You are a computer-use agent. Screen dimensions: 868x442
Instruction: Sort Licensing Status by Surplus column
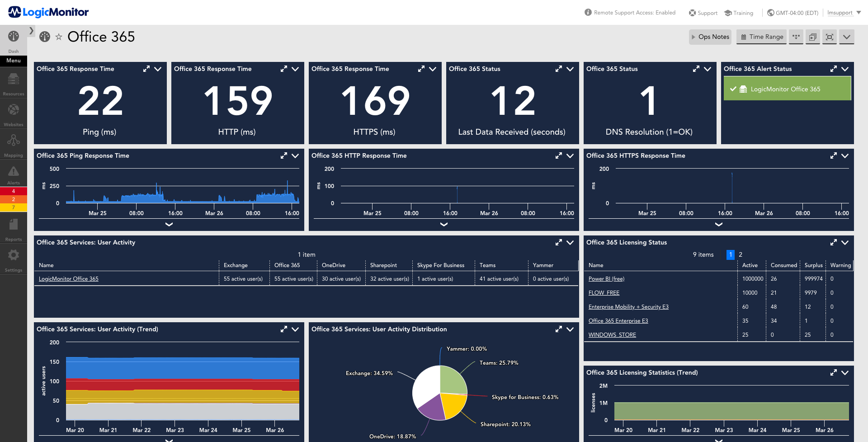(814, 265)
